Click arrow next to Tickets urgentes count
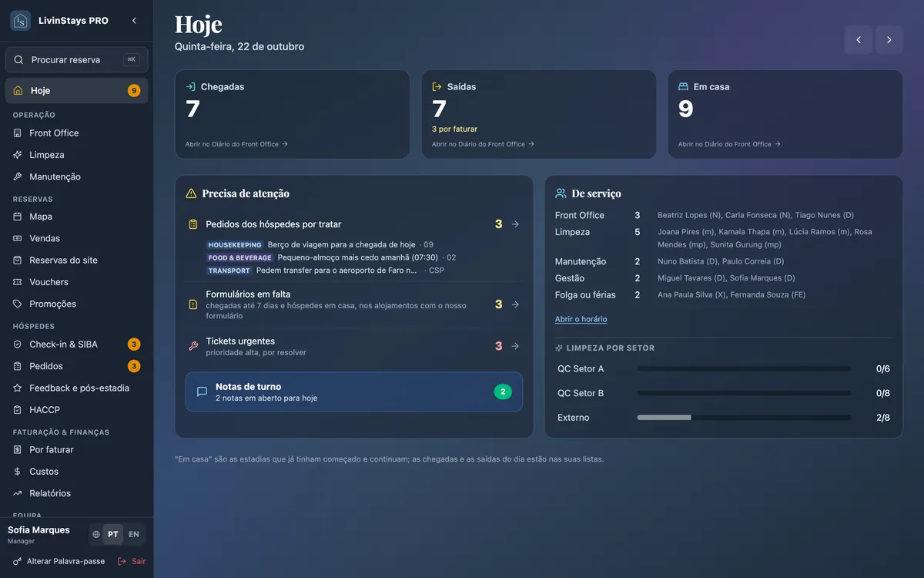The width and height of the screenshot is (924, 578). pos(515,346)
